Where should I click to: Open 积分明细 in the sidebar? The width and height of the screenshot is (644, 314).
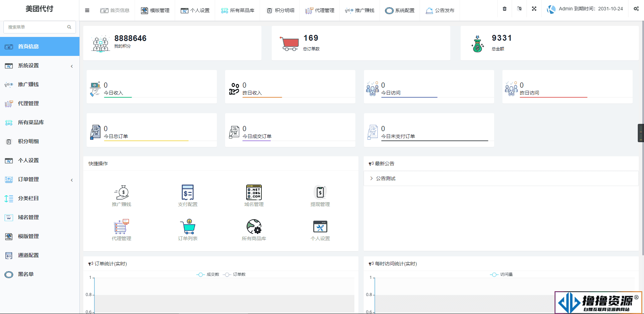pyautogui.click(x=40, y=141)
